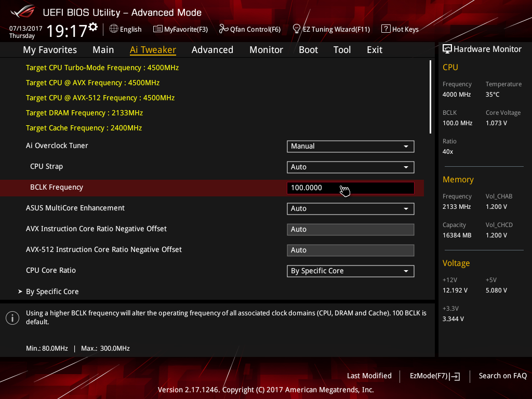Click Target DRAM Frequency text

tap(84, 113)
